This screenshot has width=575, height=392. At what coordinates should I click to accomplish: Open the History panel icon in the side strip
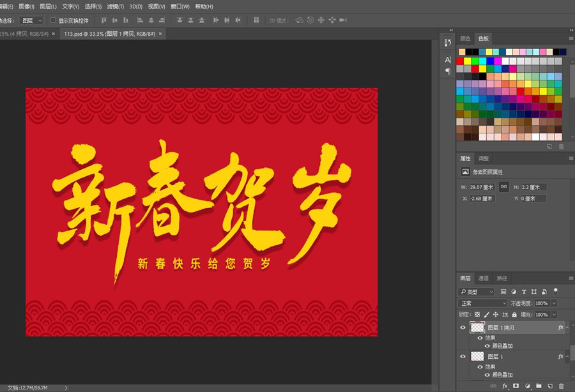[x=448, y=43]
